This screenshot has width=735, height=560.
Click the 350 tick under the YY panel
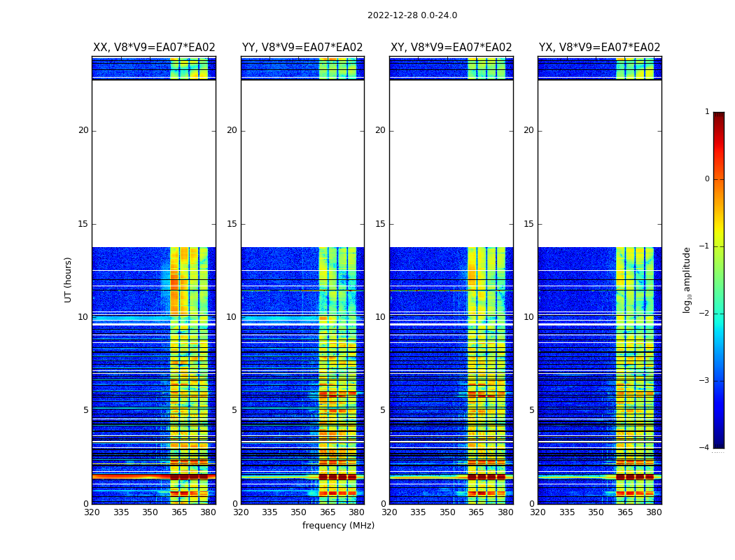click(x=299, y=512)
